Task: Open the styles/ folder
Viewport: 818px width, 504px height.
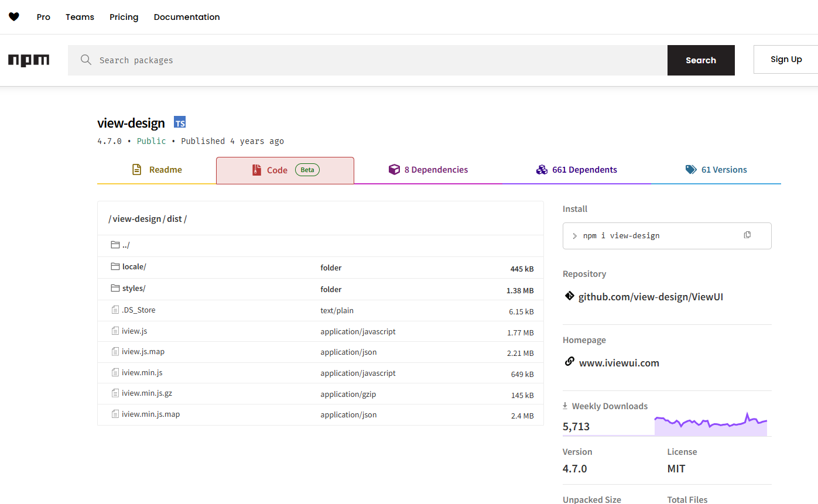Action: point(134,289)
